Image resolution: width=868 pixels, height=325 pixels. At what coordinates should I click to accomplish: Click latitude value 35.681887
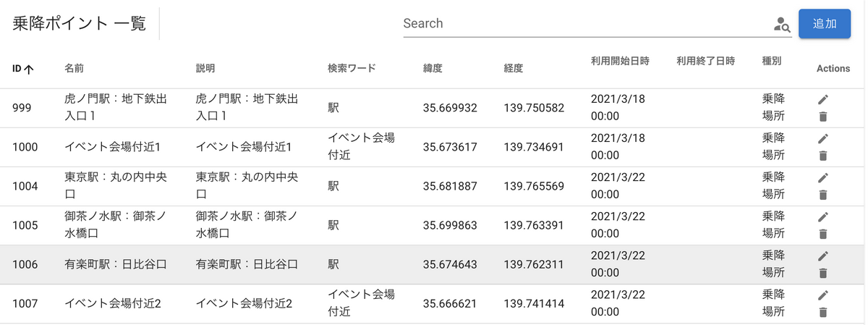coord(450,186)
